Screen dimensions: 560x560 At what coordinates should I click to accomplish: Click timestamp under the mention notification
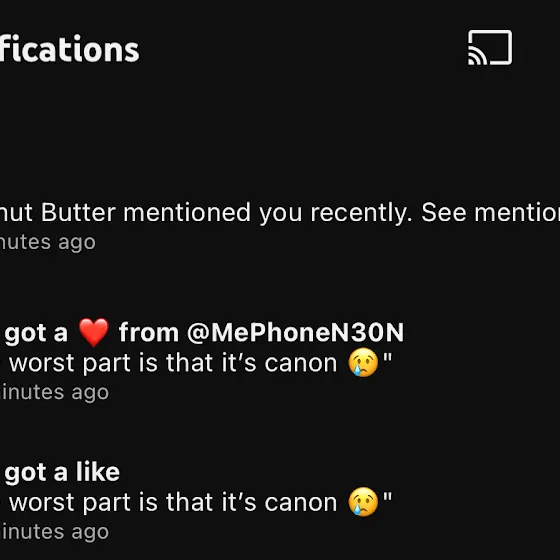pyautogui.click(x=48, y=242)
